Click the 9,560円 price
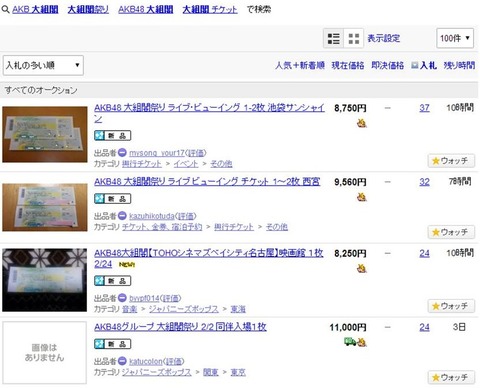The height and width of the screenshot is (388, 480). click(x=350, y=182)
